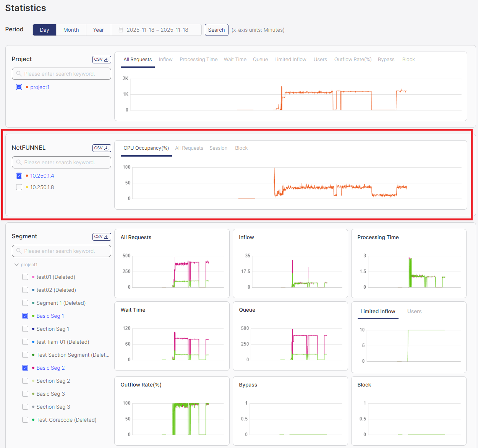Viewport: 478px width, 448px height.
Task: Click the magnifier icon in Project search box
Action: tap(19, 73)
